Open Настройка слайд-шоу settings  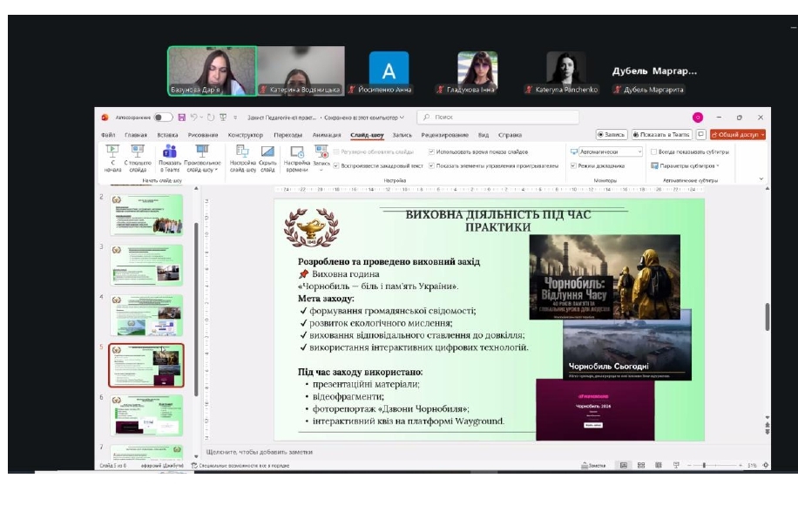click(243, 158)
